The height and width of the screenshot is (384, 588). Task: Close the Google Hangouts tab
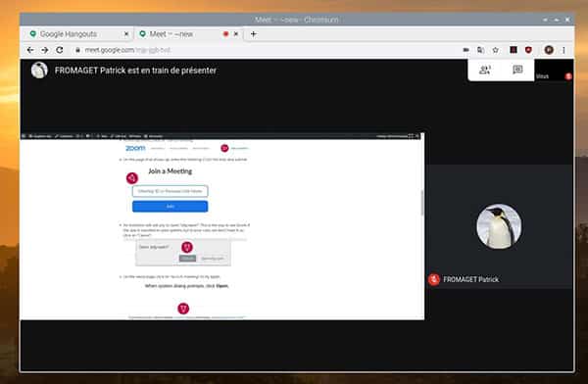pos(126,34)
